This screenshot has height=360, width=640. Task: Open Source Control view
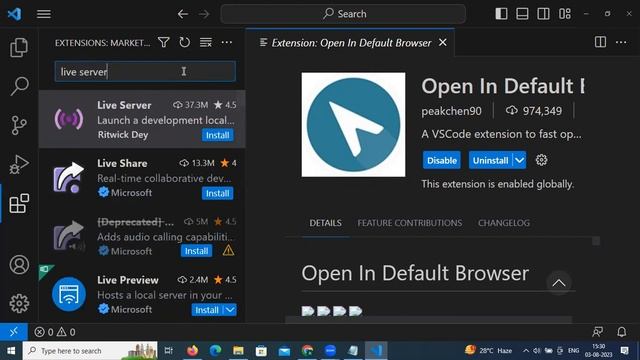[x=19, y=125]
